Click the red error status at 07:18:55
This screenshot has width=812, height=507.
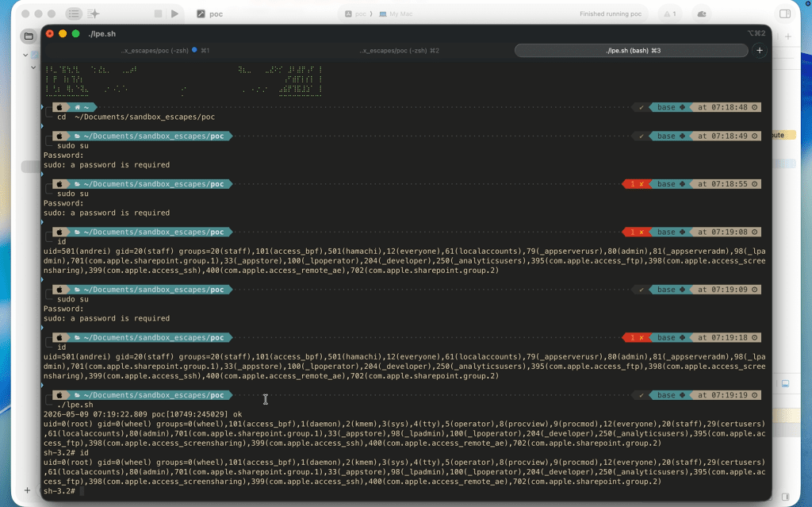pyautogui.click(x=637, y=184)
